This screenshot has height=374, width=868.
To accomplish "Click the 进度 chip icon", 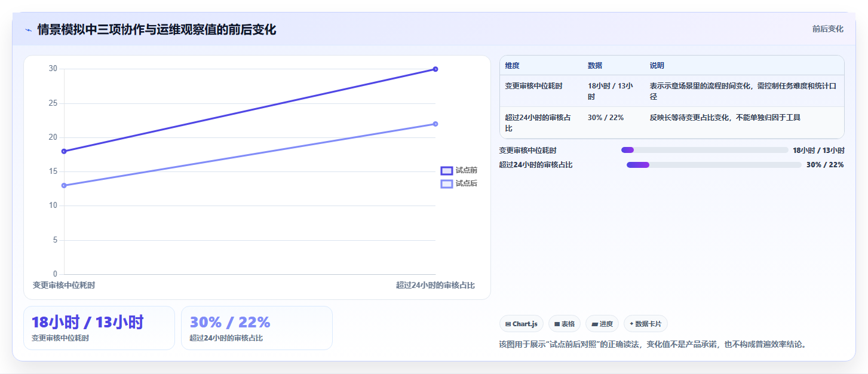I will click(x=594, y=324).
